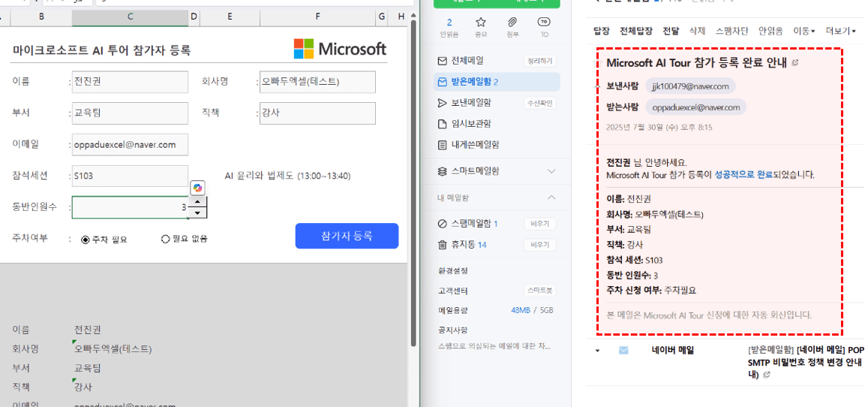Click the 스마트봇 button
The width and height of the screenshot is (868, 407).
(539, 291)
